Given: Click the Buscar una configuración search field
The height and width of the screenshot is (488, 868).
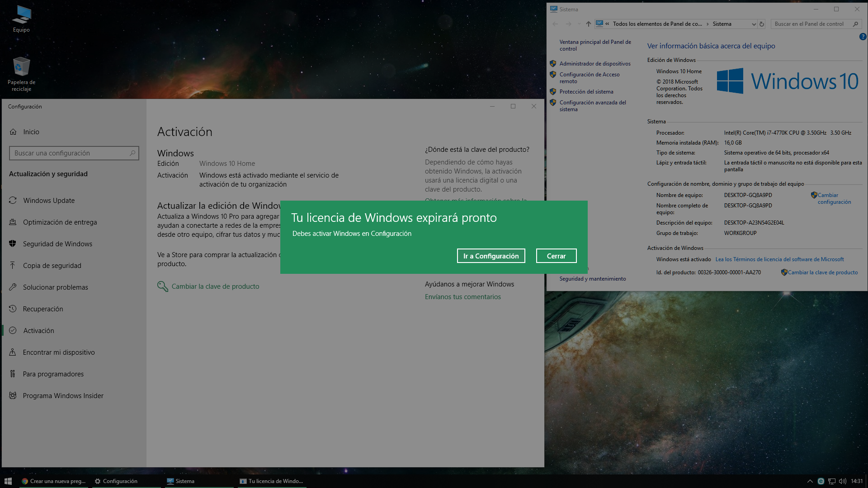Looking at the screenshot, I should [74, 153].
